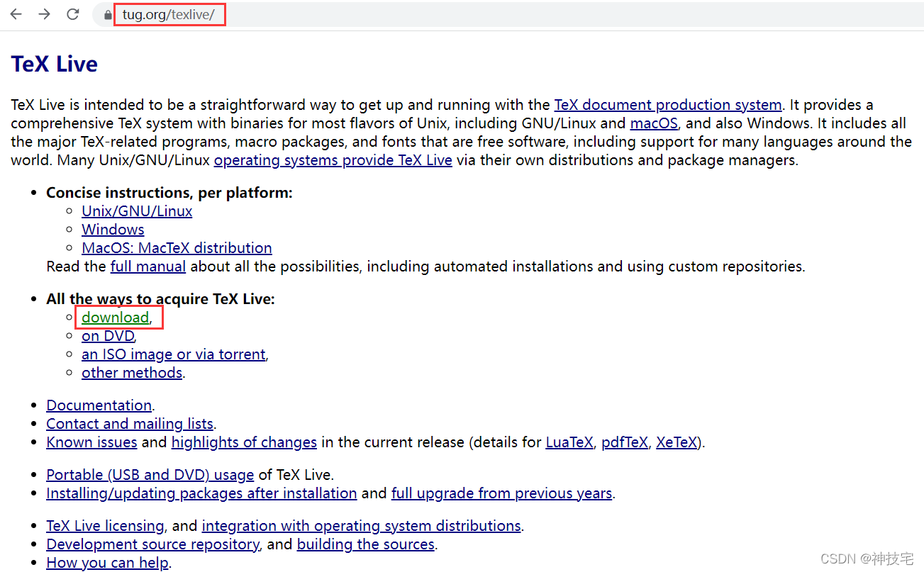Follow the macOS link in intro paragraph

point(654,123)
